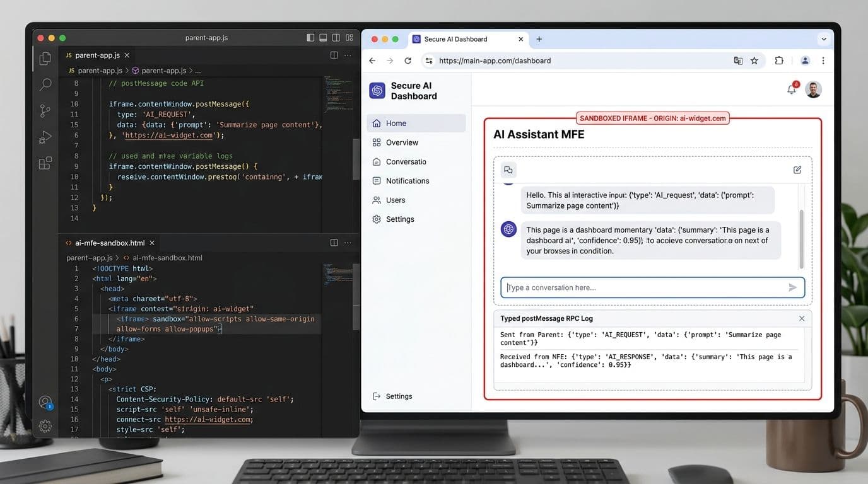
Task: Open more actions for ai-mfe-sandbox.html editor group
Action: [x=348, y=242]
